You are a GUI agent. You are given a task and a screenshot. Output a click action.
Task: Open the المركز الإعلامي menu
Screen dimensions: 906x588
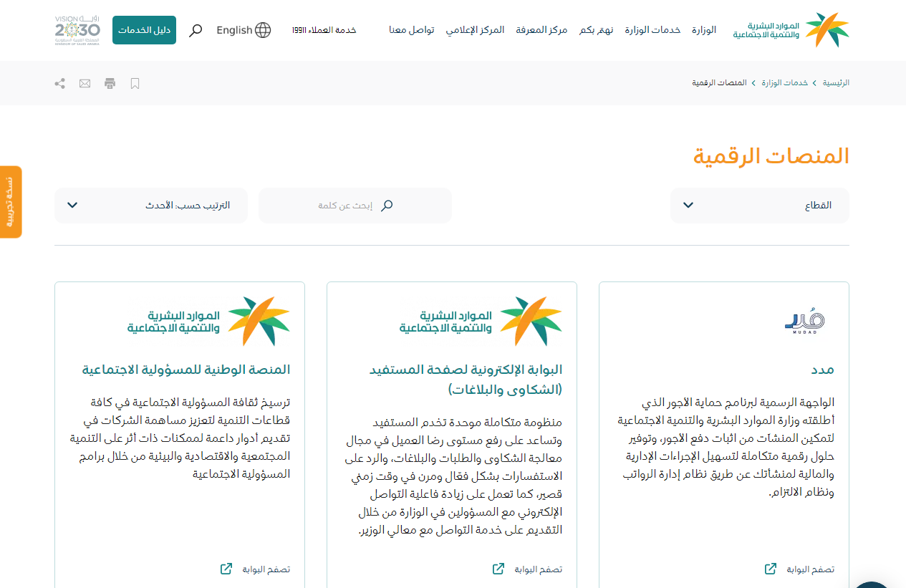(475, 30)
